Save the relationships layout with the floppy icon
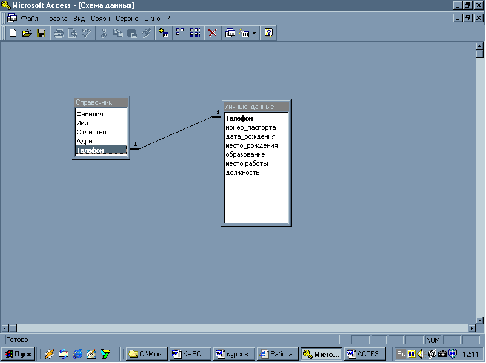Image resolution: width=486 pixels, height=363 pixels. tap(41, 33)
